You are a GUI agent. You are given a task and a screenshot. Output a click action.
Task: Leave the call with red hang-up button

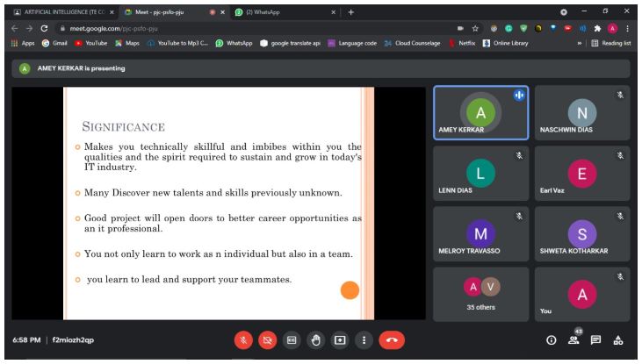click(392, 339)
